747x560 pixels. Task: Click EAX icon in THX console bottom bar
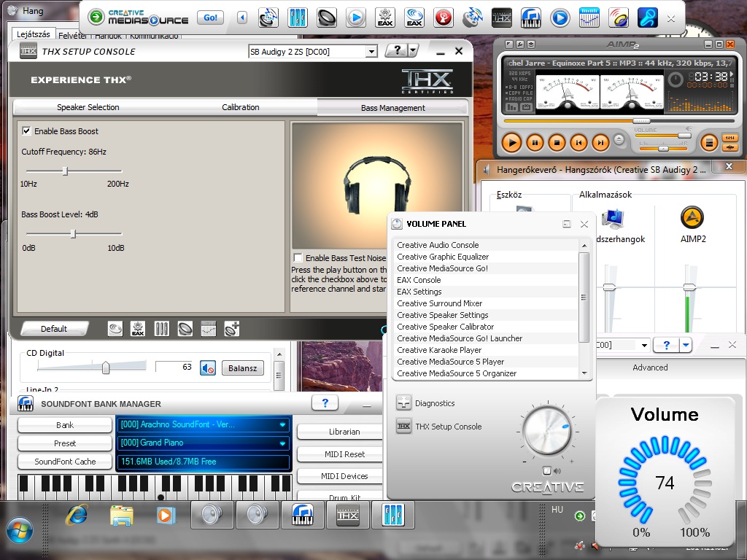(x=138, y=329)
